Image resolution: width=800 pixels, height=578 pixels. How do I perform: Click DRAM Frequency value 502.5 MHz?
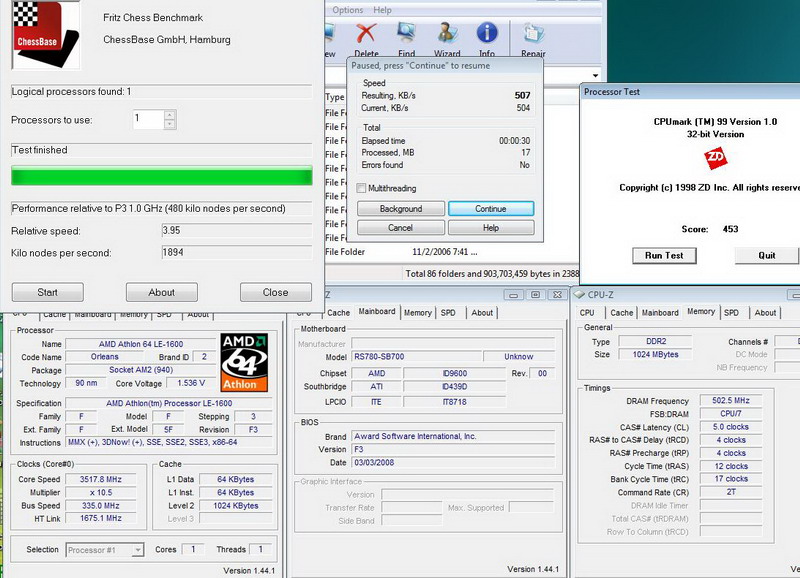pyautogui.click(x=731, y=401)
